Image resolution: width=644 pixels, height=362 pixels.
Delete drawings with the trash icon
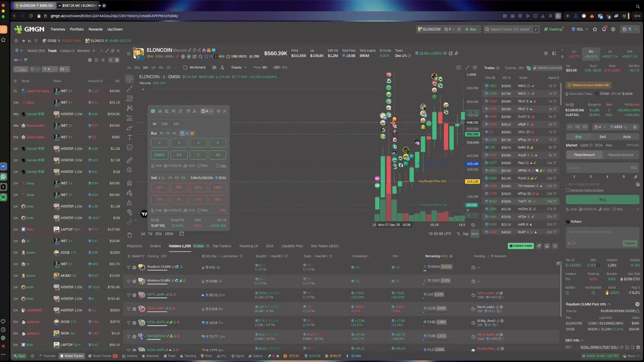pyautogui.click(x=130, y=234)
